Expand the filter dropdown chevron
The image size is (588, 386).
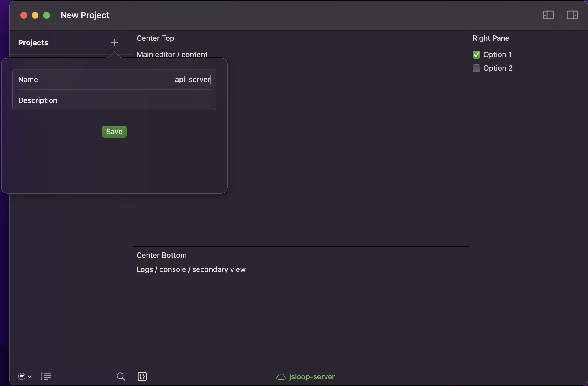point(30,376)
